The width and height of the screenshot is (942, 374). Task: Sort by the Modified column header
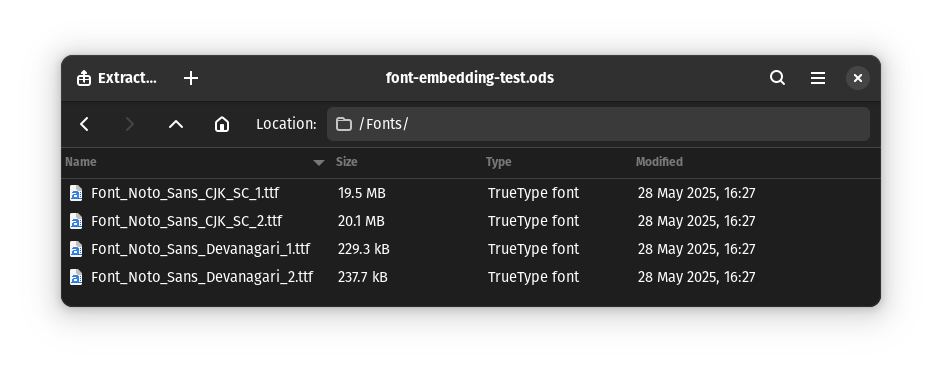pos(659,162)
